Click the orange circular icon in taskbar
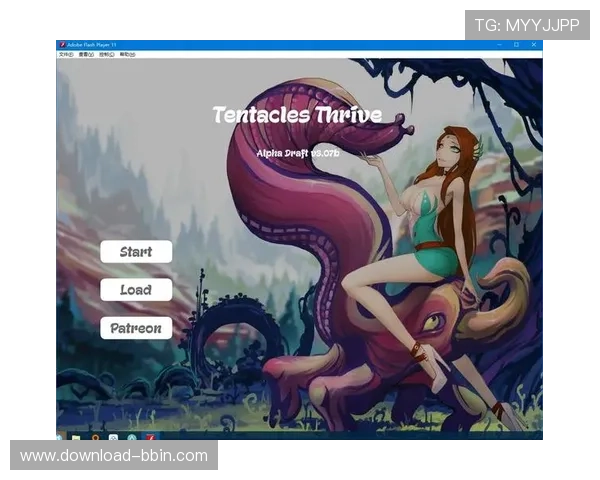Viewport: 600px width, 480px height. (95, 436)
